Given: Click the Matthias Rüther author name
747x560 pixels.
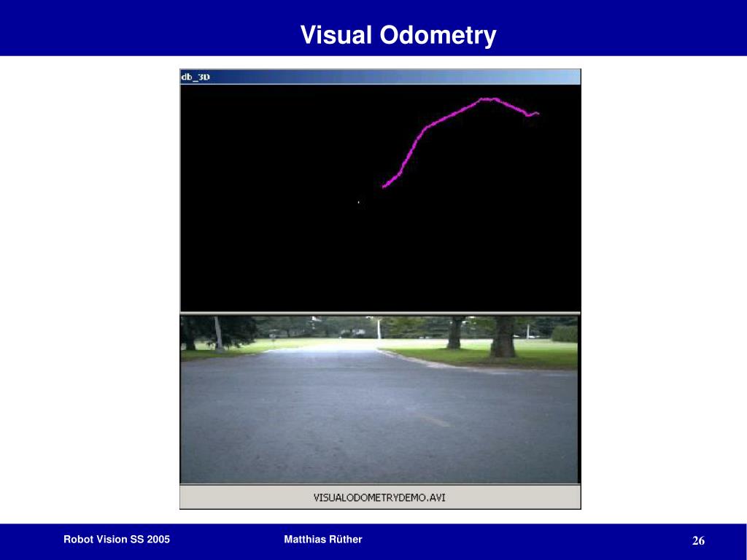Looking at the screenshot, I should [x=323, y=540].
